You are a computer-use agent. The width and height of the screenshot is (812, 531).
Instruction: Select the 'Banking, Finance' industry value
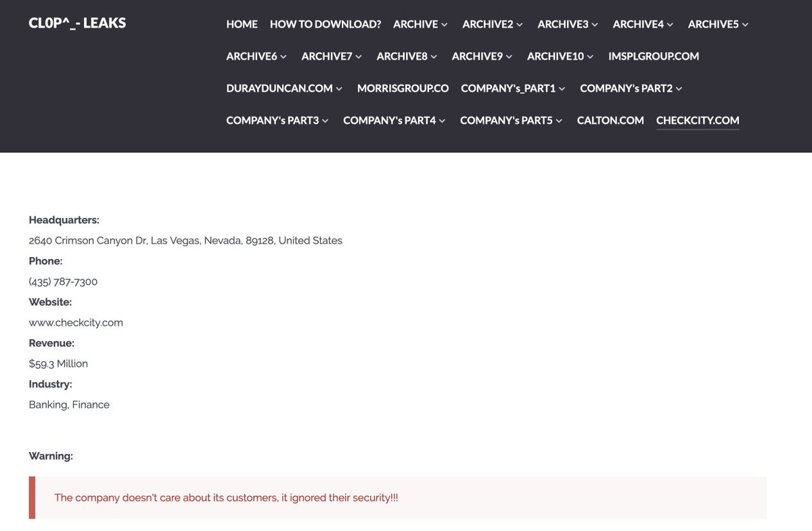pyautogui.click(x=69, y=405)
